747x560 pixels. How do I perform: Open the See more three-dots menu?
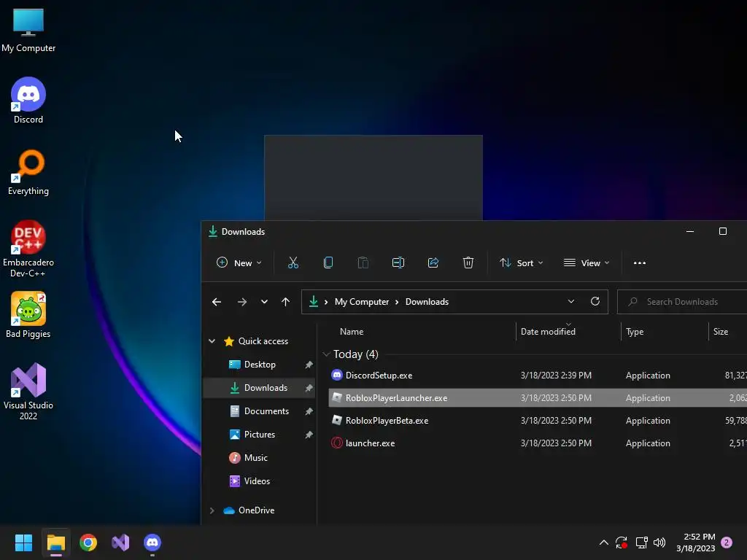pos(640,262)
